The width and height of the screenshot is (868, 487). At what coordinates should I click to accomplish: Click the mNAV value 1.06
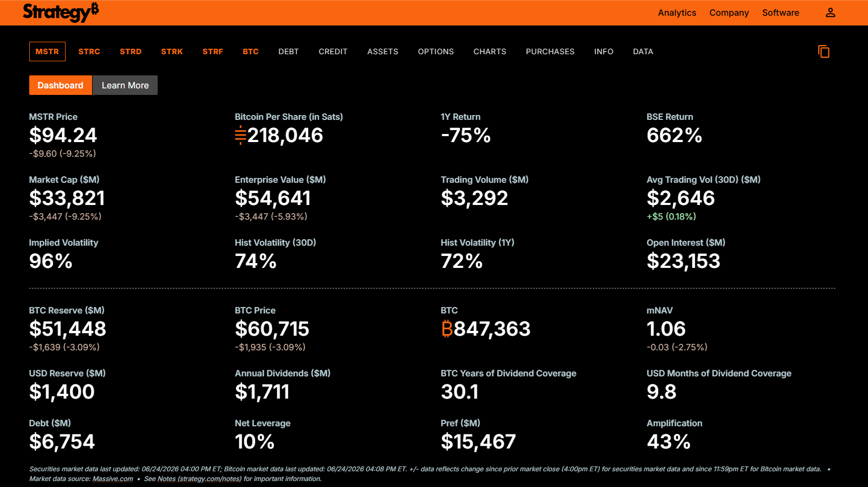[666, 329]
